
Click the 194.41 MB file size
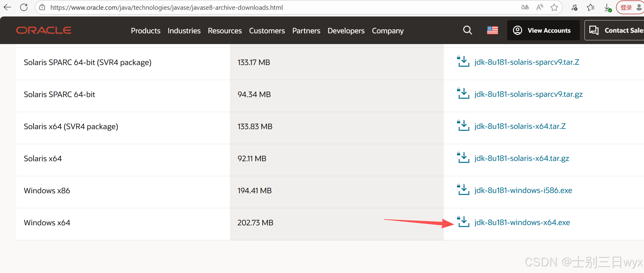click(255, 191)
